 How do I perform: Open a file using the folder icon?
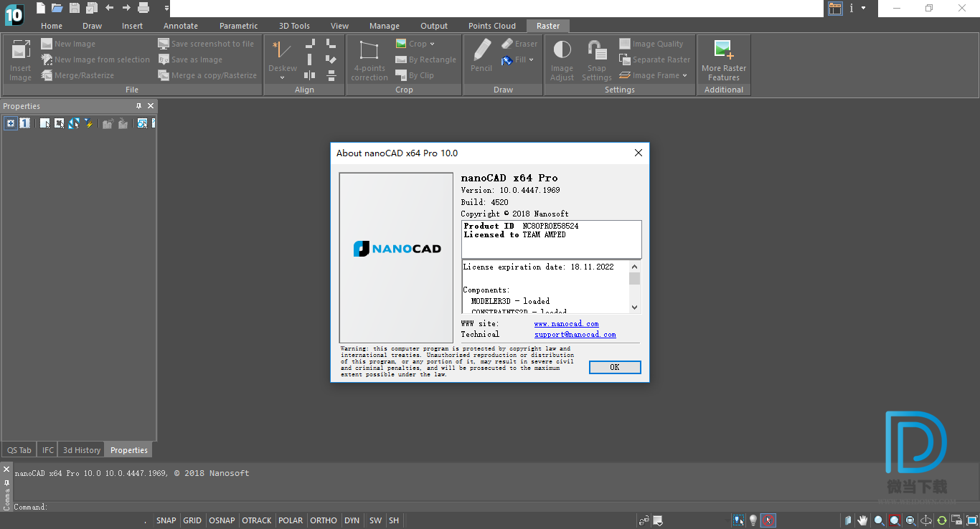(x=57, y=8)
